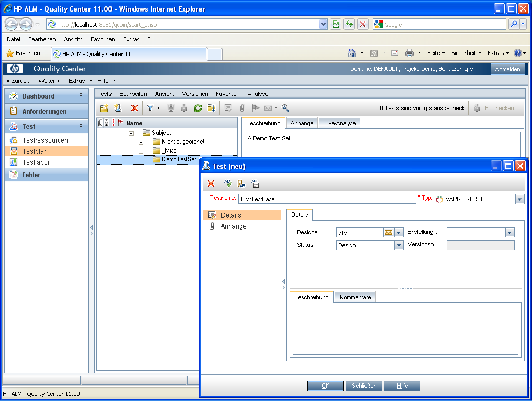Click the Send by E-mail envelope icon
532x401 pixels.
coord(268,108)
